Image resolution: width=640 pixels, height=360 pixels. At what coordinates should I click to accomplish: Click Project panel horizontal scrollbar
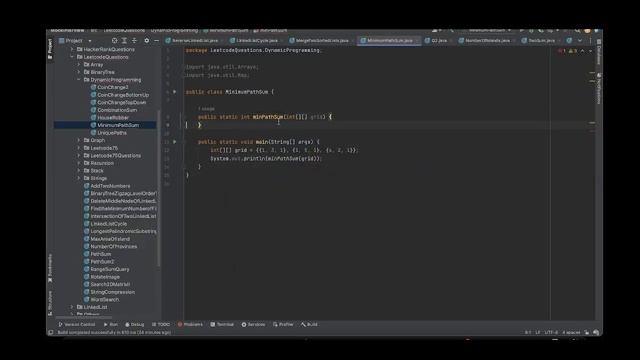click(x=84, y=317)
